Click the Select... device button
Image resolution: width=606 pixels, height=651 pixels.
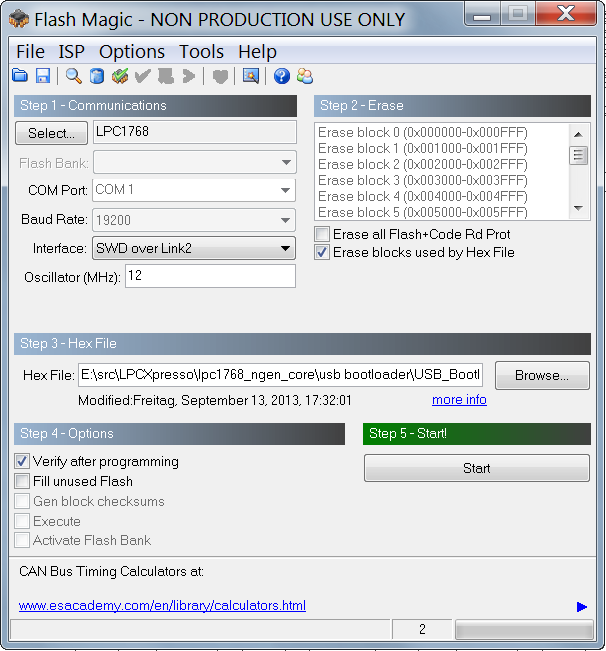[51, 133]
